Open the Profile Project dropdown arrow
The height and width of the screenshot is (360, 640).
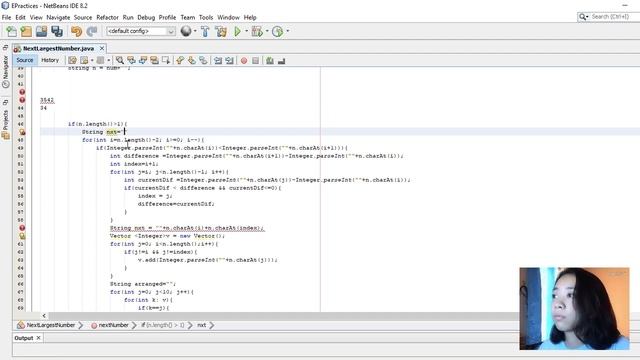click(288, 31)
